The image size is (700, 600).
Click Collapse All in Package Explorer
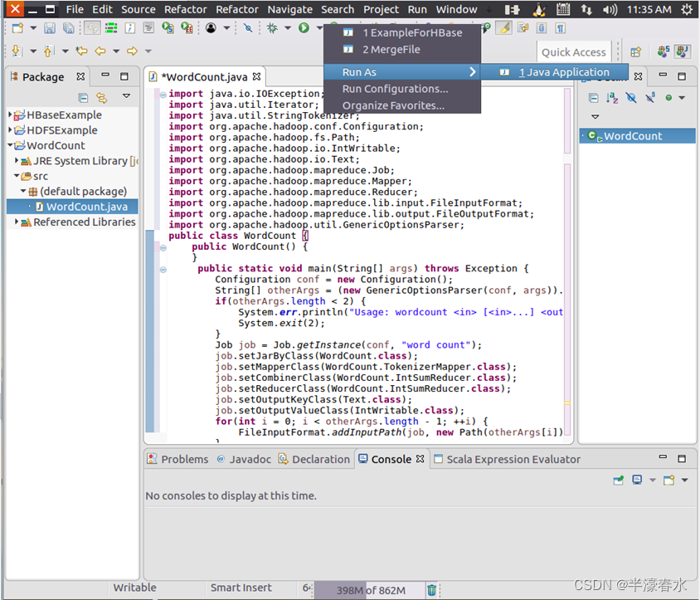(83, 98)
